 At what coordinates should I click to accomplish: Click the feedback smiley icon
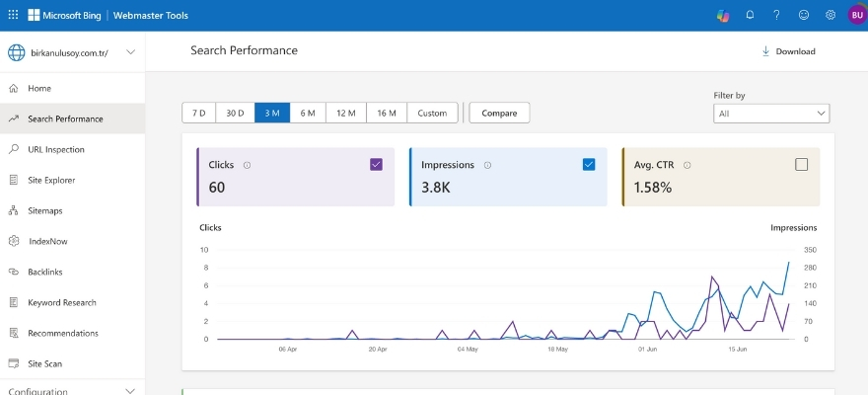pos(803,15)
